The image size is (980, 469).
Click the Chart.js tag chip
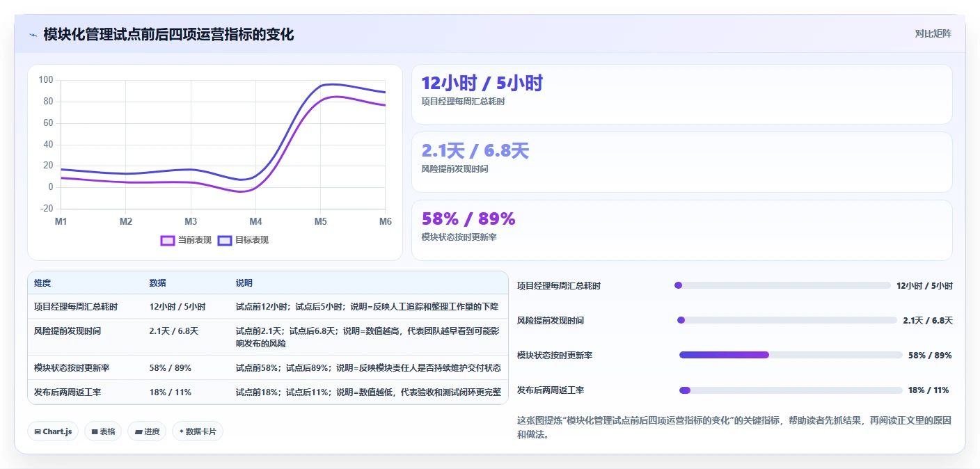[x=53, y=431]
